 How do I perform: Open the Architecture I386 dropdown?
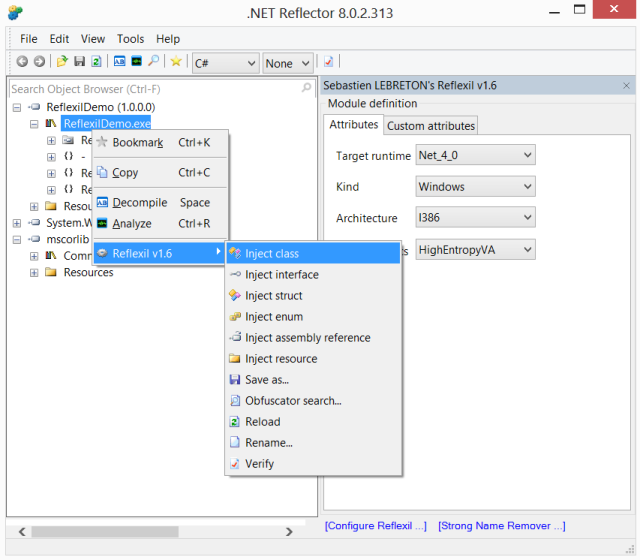click(476, 218)
